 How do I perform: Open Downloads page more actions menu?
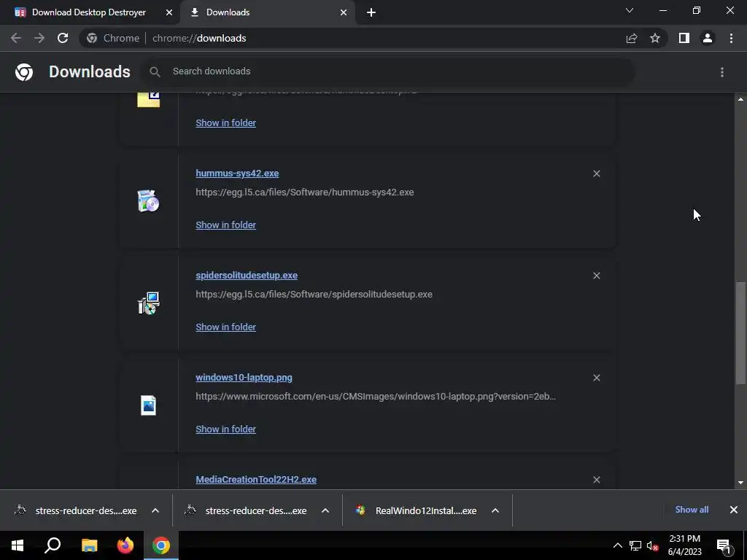722,72
